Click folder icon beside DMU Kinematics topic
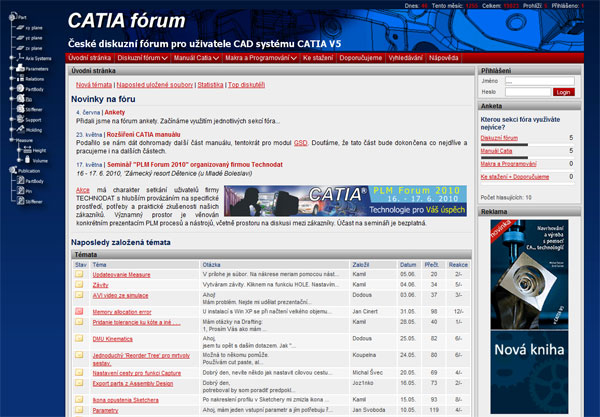The width and height of the screenshot is (600, 417). point(79,340)
